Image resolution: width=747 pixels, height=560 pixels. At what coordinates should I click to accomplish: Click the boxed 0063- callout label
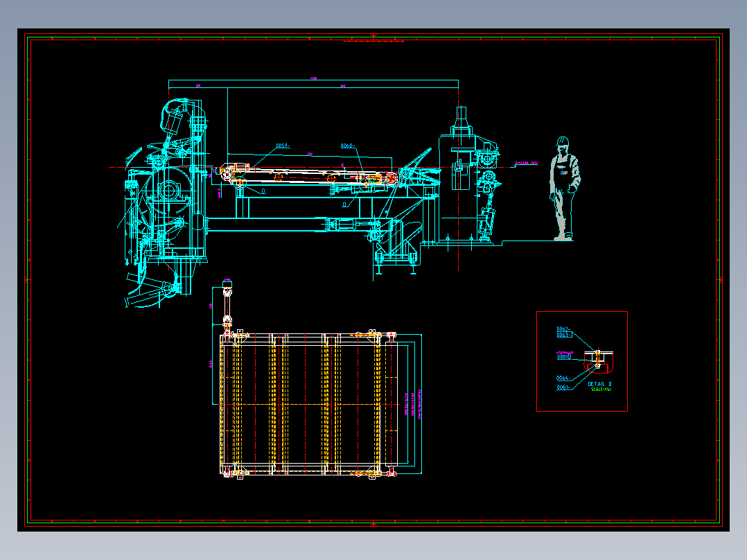[564, 335]
